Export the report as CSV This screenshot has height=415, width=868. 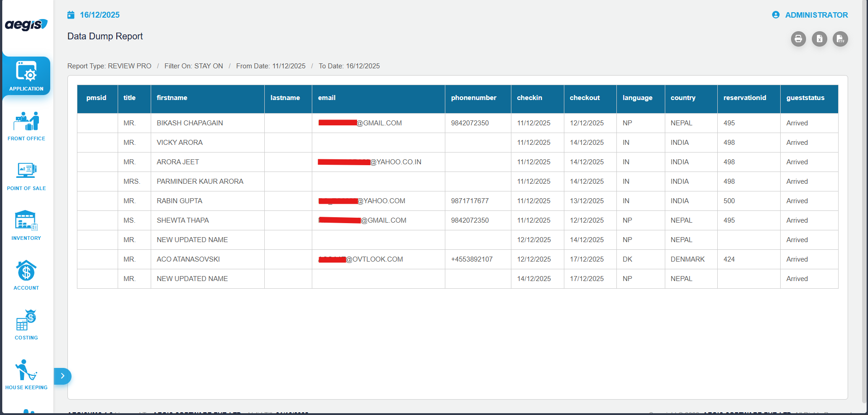[x=840, y=39]
